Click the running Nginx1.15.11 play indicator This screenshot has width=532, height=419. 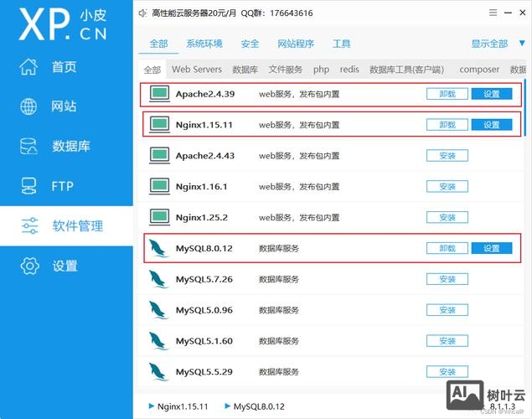[152, 406]
